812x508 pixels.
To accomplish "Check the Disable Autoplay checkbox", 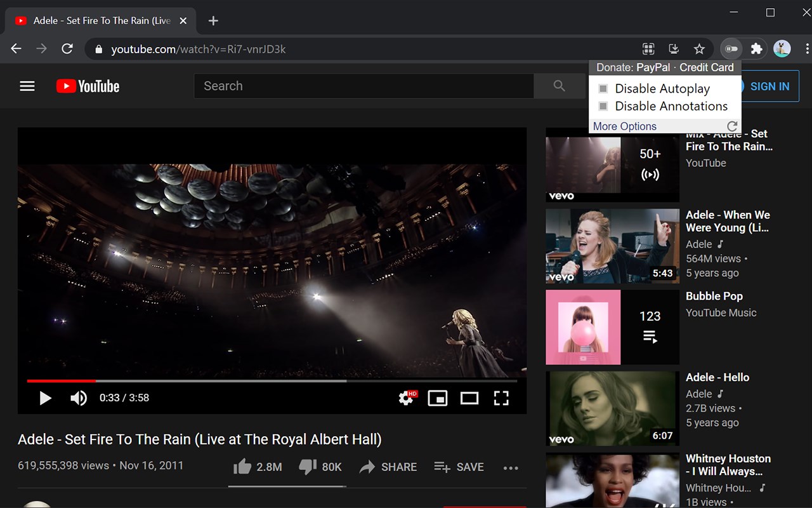I will (x=603, y=89).
